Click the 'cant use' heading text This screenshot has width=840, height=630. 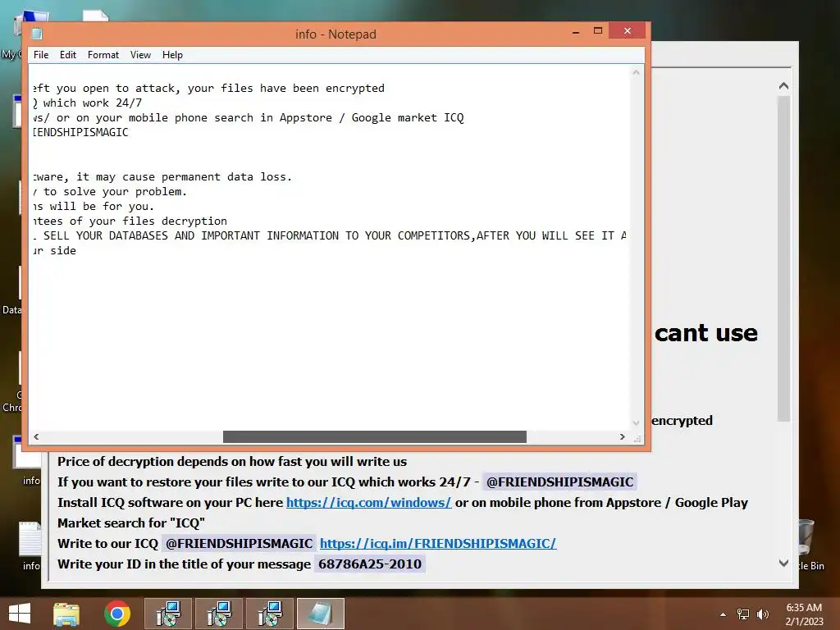(706, 333)
